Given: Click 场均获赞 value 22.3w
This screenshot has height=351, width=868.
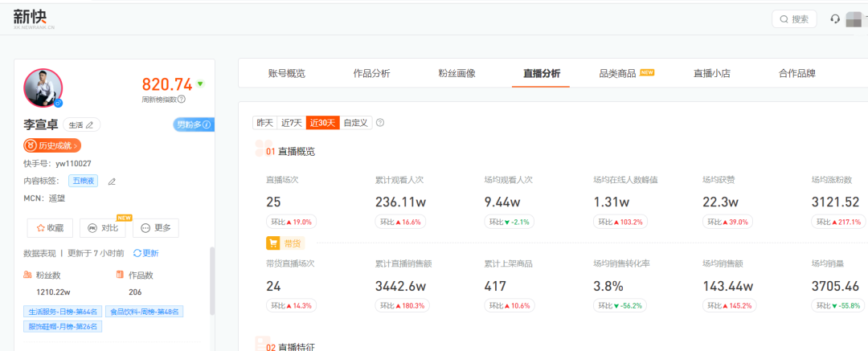Looking at the screenshot, I should [x=720, y=203].
